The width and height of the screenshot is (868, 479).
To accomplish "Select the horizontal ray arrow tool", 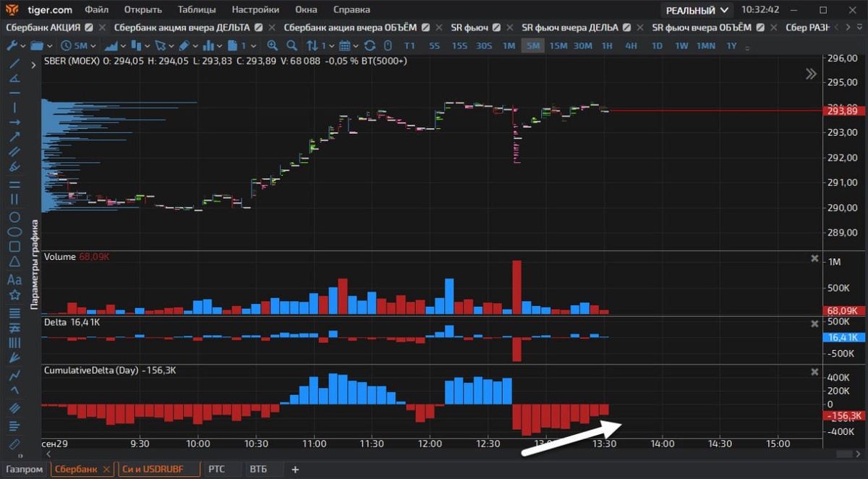I will 14,122.
